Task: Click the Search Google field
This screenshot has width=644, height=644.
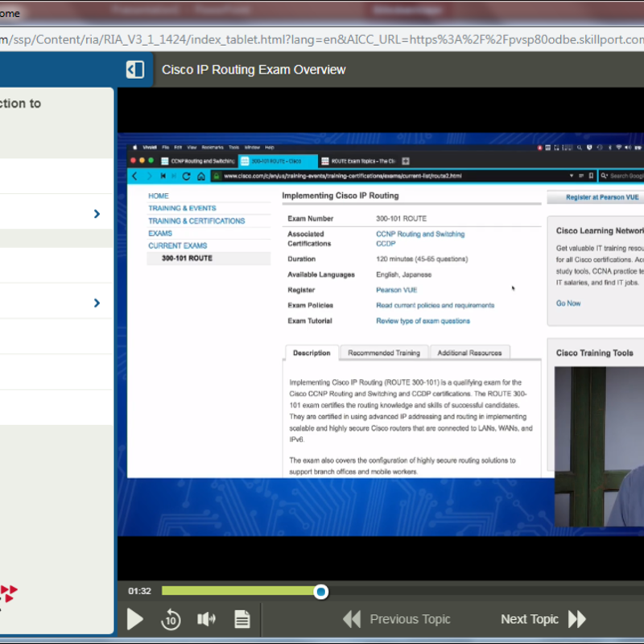Action: [x=621, y=175]
